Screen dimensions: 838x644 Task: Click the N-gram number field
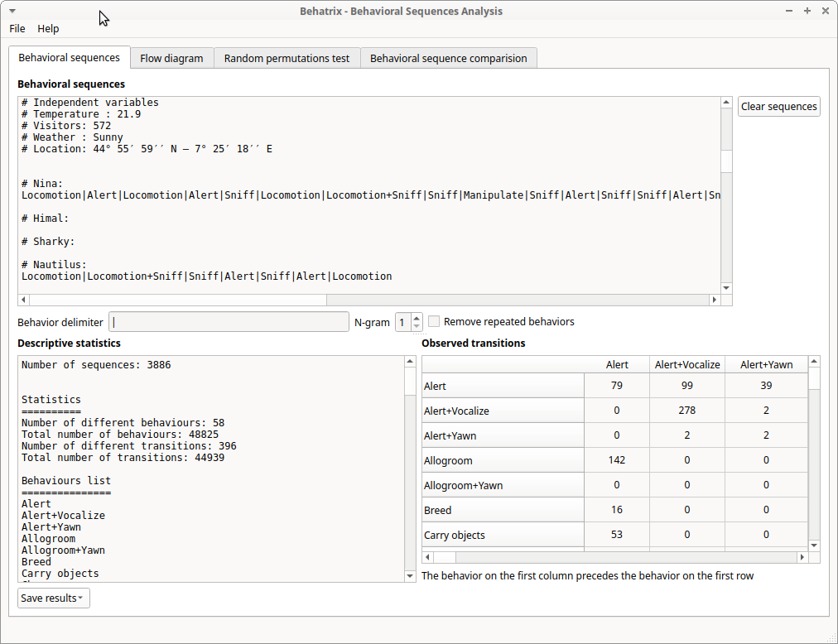tap(403, 322)
